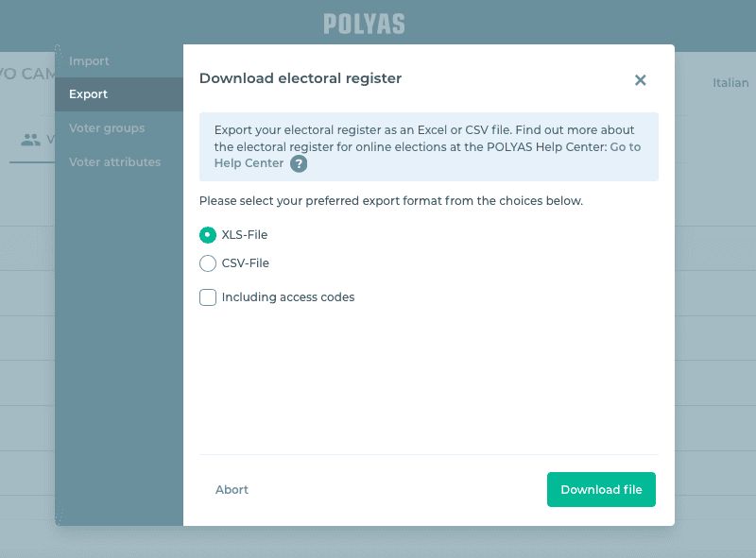Select the Export sidebar item

pos(89,94)
